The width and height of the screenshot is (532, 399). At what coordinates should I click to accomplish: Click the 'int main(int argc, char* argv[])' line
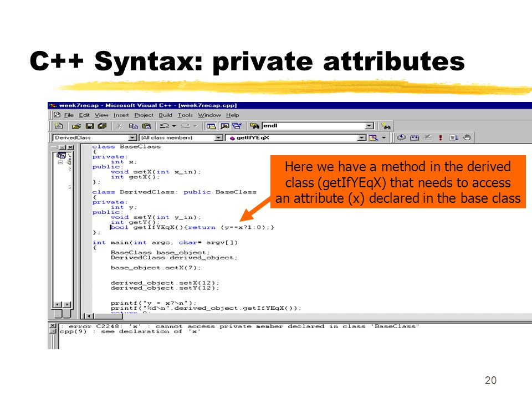pyautogui.click(x=165, y=243)
